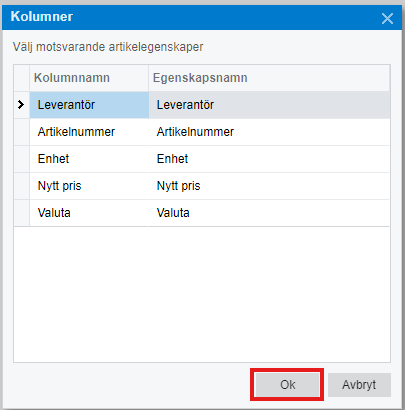Pick the Valuta cell under Egenskapsnamn
The height and width of the screenshot is (410, 405).
[x=269, y=213]
